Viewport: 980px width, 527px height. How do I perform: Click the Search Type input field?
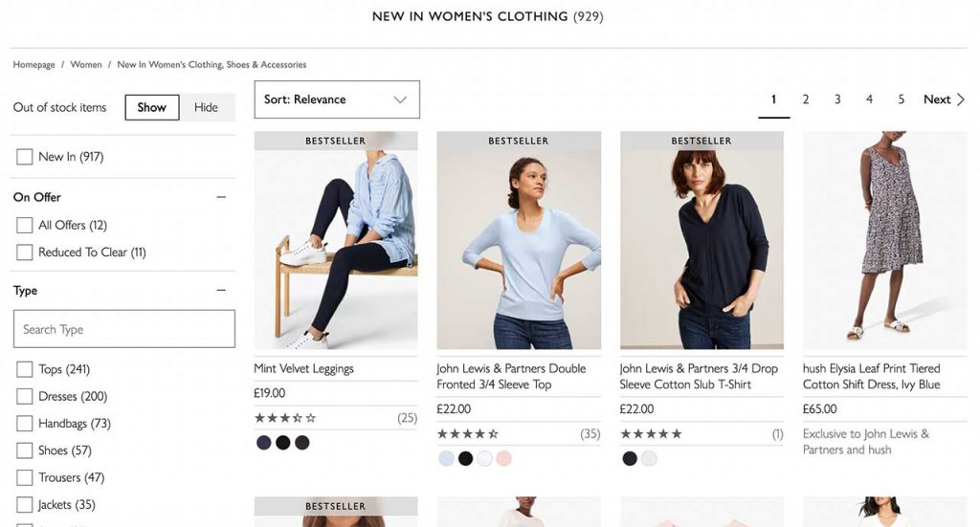[x=124, y=329]
